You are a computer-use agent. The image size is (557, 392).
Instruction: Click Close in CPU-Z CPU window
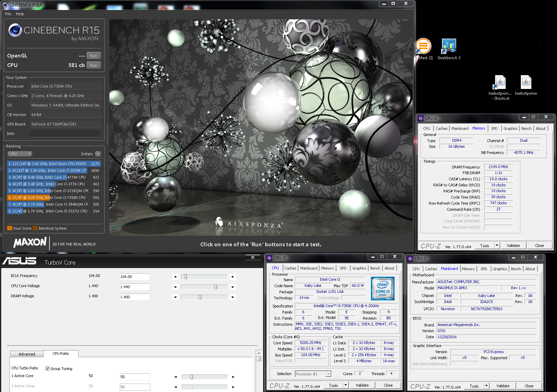point(388,385)
